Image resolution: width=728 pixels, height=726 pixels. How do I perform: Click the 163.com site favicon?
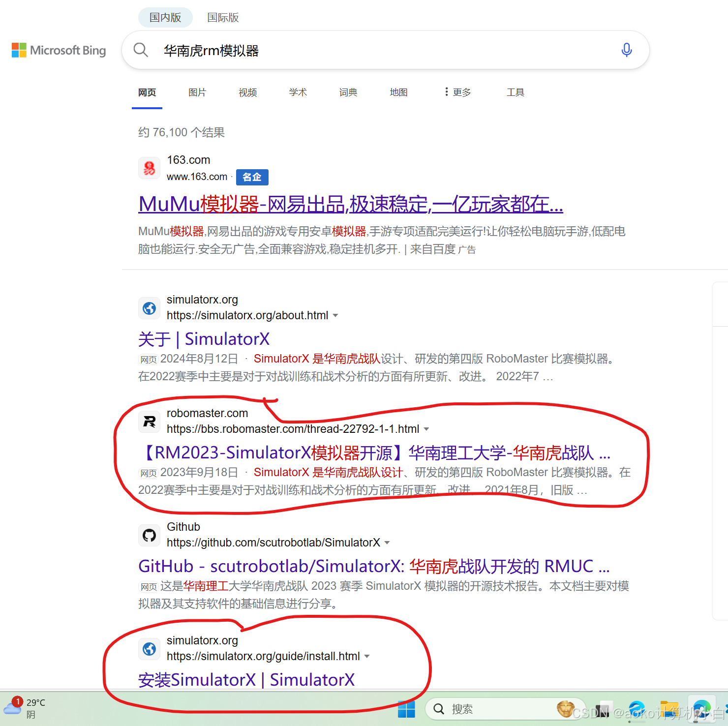tap(149, 168)
